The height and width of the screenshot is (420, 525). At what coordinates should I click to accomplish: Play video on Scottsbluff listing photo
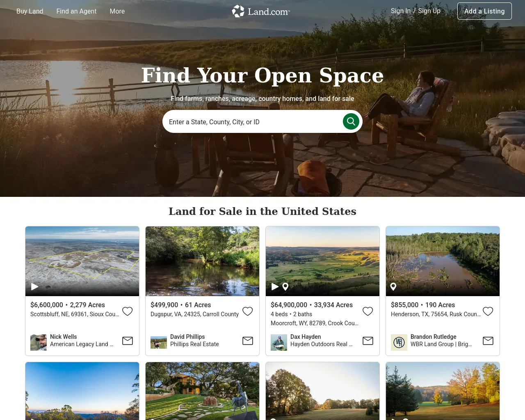coord(35,287)
